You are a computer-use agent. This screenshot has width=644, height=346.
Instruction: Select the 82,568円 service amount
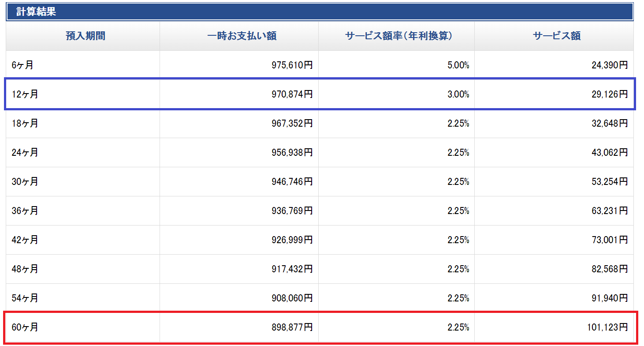coord(610,269)
